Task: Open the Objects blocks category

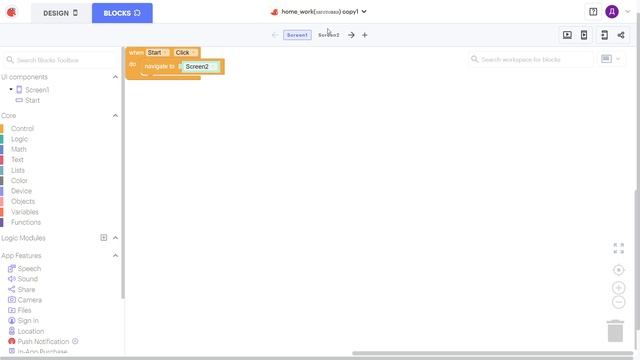Action: click(x=23, y=202)
